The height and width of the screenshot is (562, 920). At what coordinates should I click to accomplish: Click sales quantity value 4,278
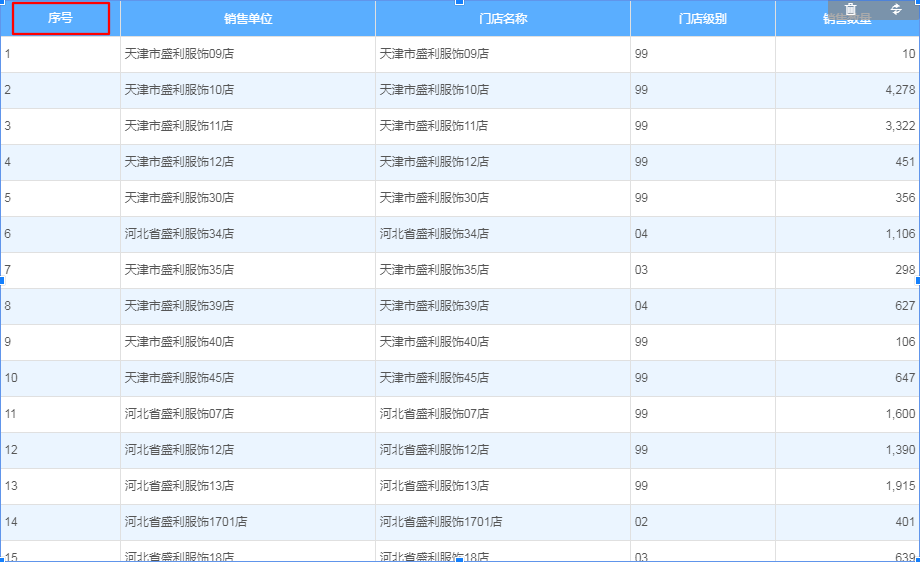click(900, 90)
